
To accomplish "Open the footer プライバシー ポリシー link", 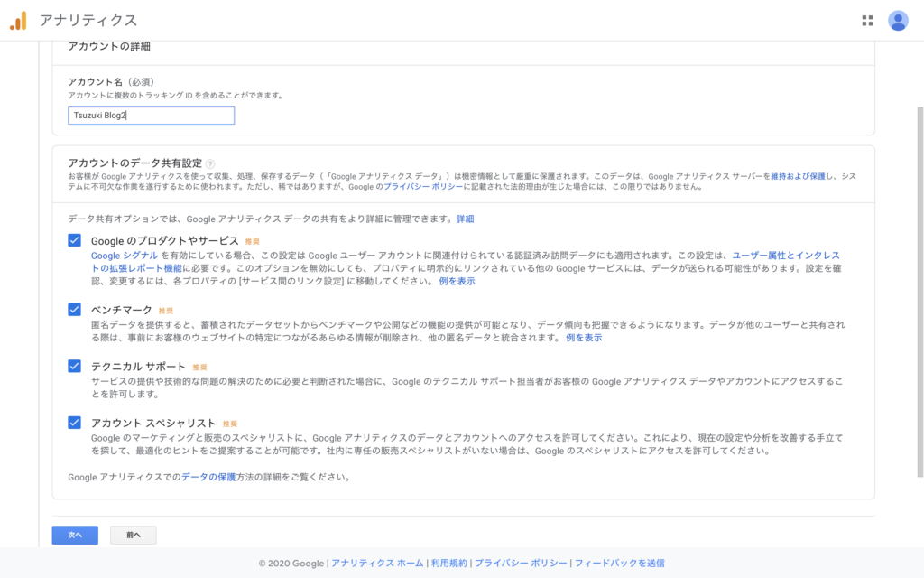I will click(521, 564).
